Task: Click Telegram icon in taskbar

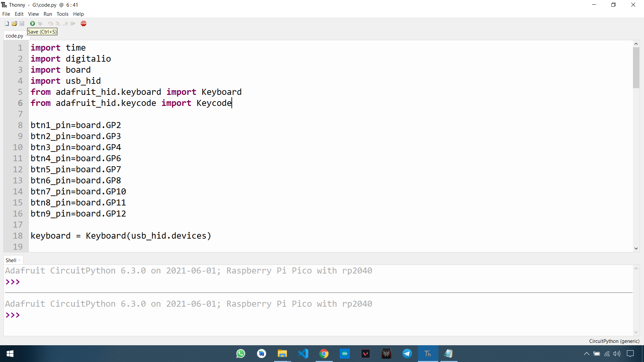Action: coord(407,353)
